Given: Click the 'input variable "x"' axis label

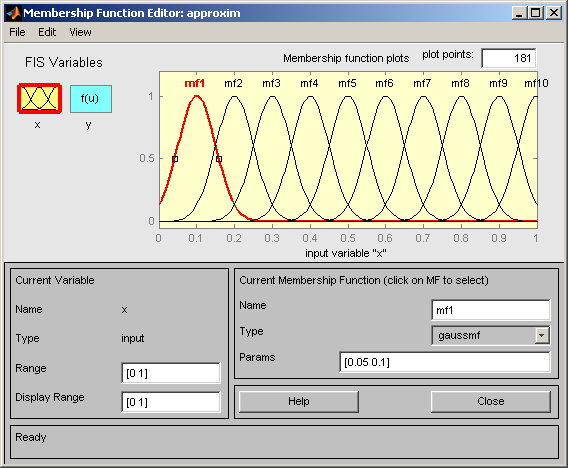Looking at the screenshot, I should tap(346, 253).
